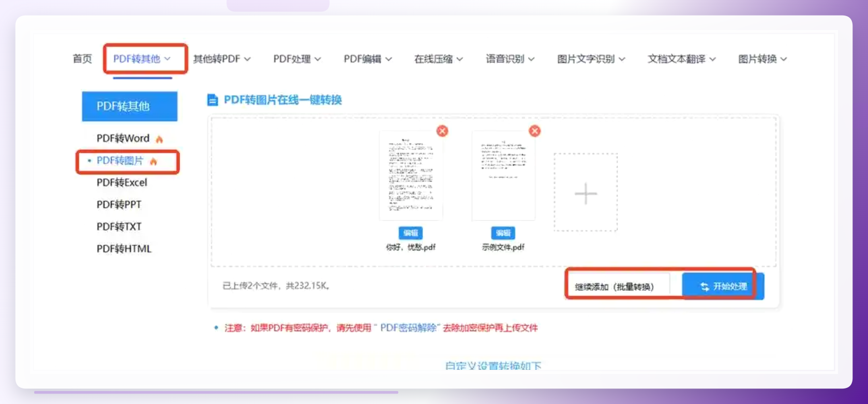The image size is (868, 404).
Task: Click the plus box to add another file
Action: [586, 192]
